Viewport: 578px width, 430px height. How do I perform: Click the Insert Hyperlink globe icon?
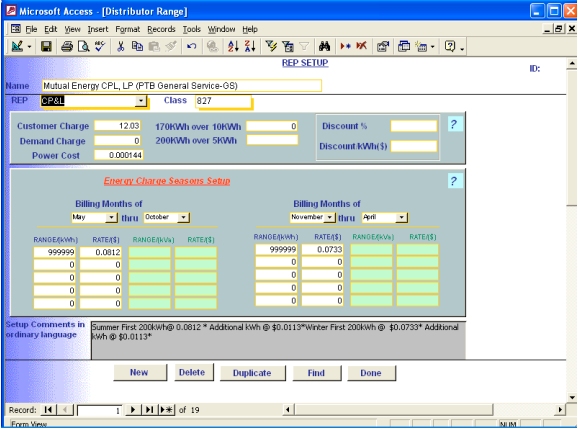tap(212, 46)
